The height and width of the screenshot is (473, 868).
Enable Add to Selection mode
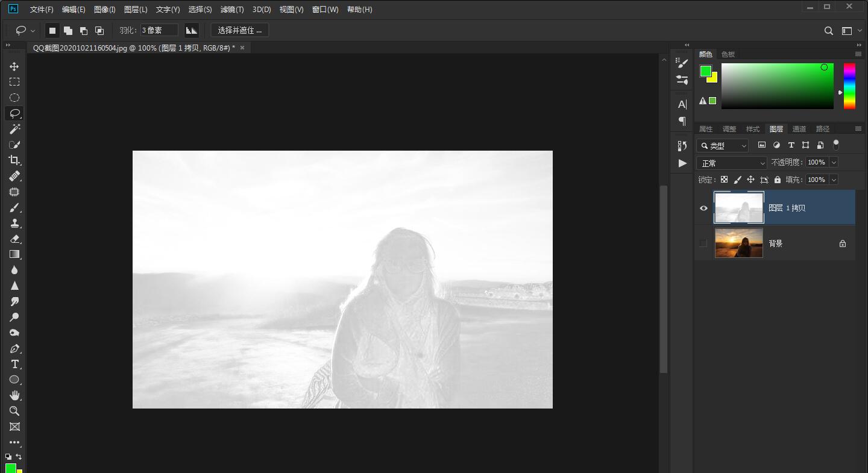(68, 30)
